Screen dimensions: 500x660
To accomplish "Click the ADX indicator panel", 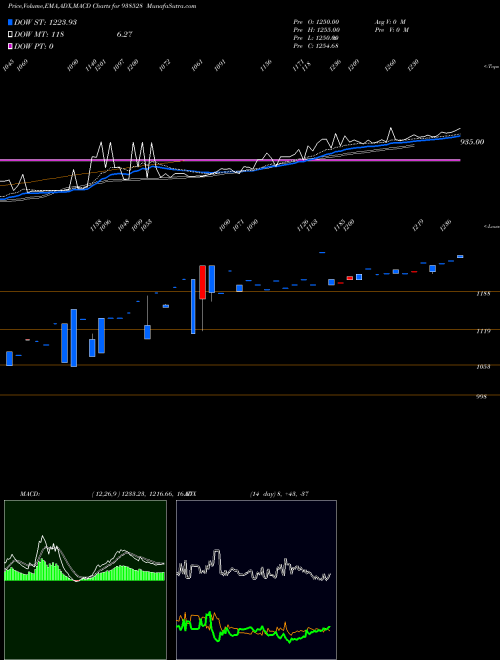I will [256, 580].
